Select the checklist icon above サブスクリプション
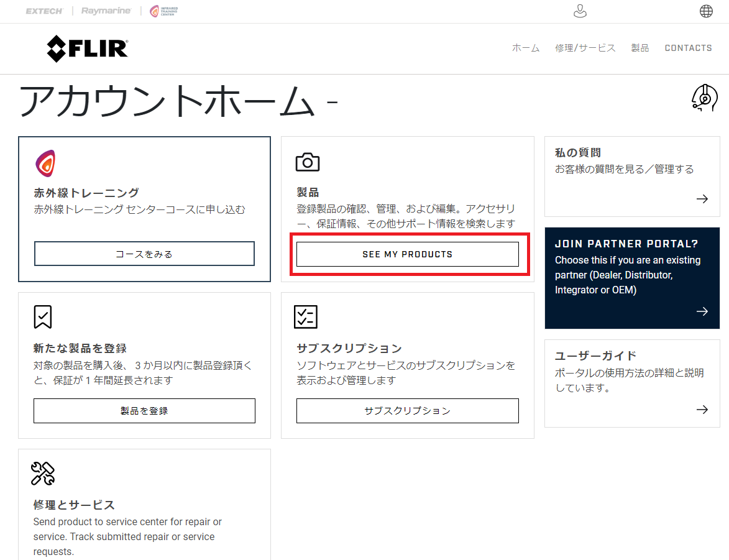The image size is (729, 560). (305, 316)
